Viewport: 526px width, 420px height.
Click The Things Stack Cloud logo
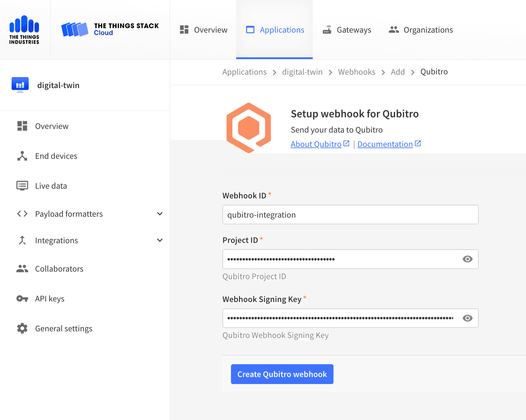(x=110, y=30)
